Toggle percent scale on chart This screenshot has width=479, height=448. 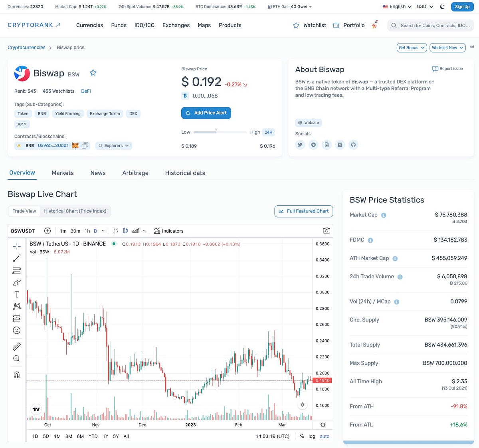tap(302, 436)
